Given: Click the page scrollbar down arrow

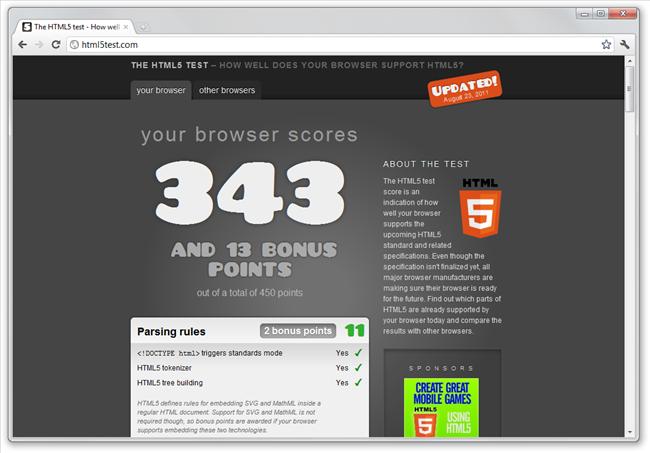Looking at the screenshot, I should [x=630, y=432].
